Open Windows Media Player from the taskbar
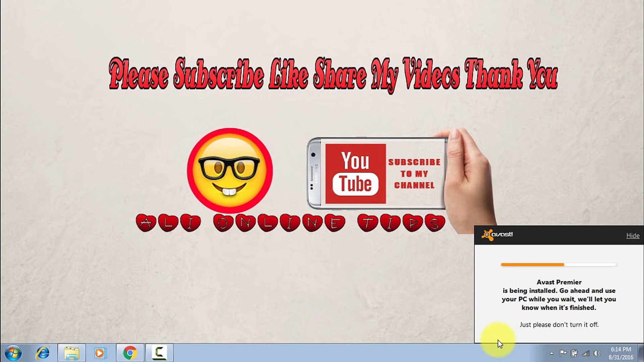Screen dimensions: 644x362 tap(100, 353)
